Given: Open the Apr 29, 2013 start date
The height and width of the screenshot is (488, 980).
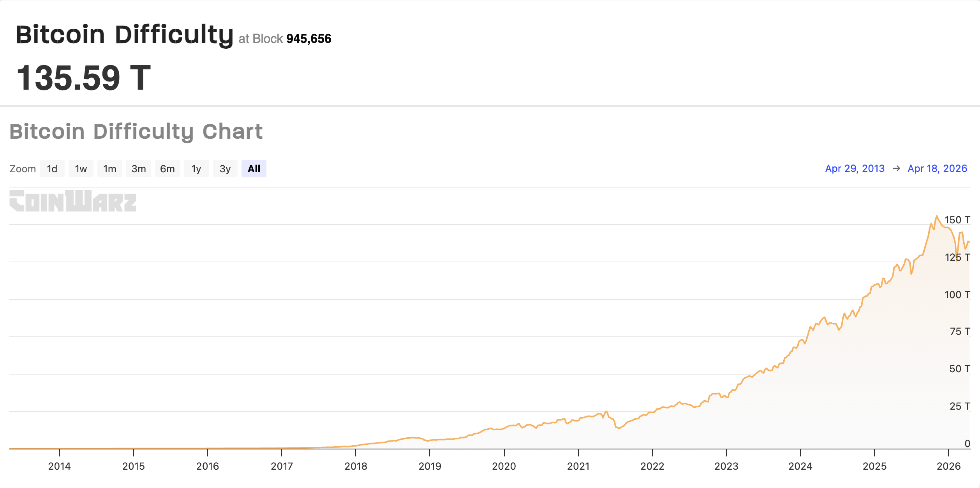Looking at the screenshot, I should (x=855, y=168).
